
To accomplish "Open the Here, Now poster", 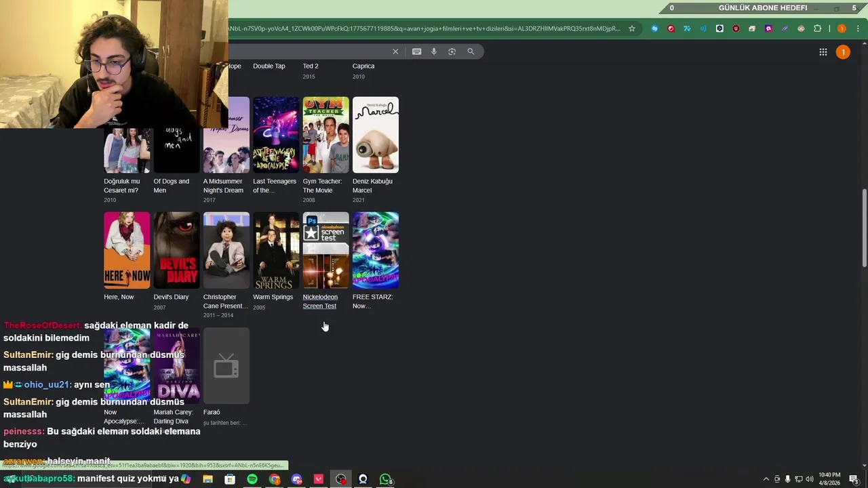I will coord(127,250).
